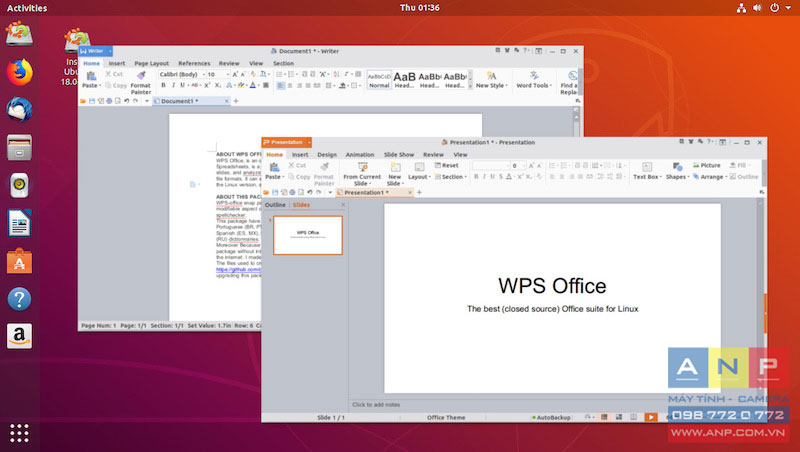This screenshot has height=452, width=800.
Task: Click New Slide icon in Presentation
Action: 395,167
